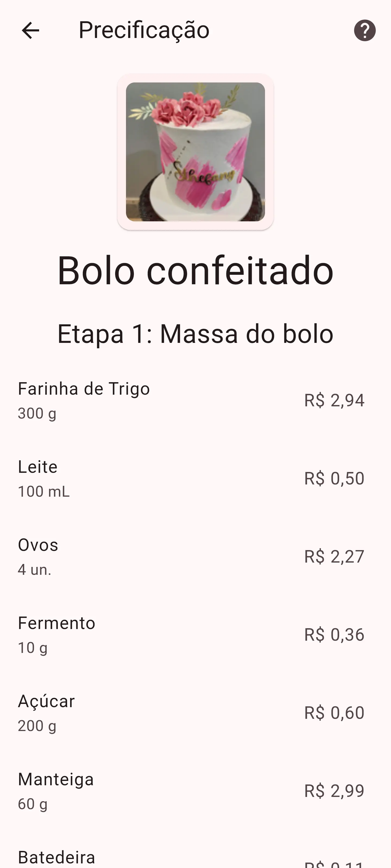This screenshot has height=868, width=391.
Task: Tap the 300 g quantity label
Action: click(x=37, y=413)
